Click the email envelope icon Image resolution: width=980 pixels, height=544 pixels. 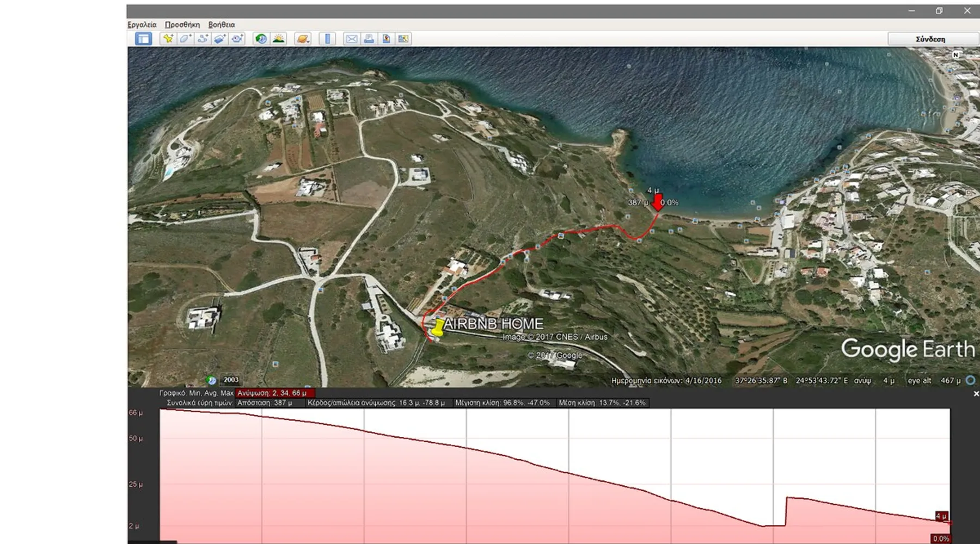click(352, 39)
